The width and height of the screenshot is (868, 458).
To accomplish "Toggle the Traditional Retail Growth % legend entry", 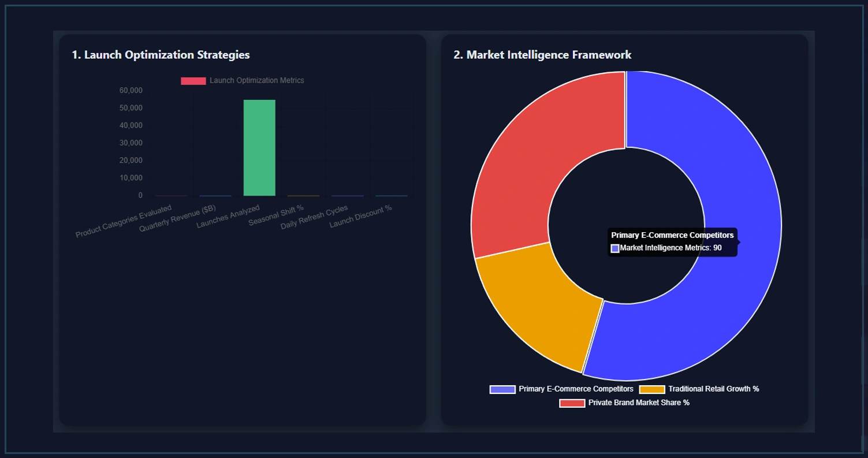I will point(713,389).
